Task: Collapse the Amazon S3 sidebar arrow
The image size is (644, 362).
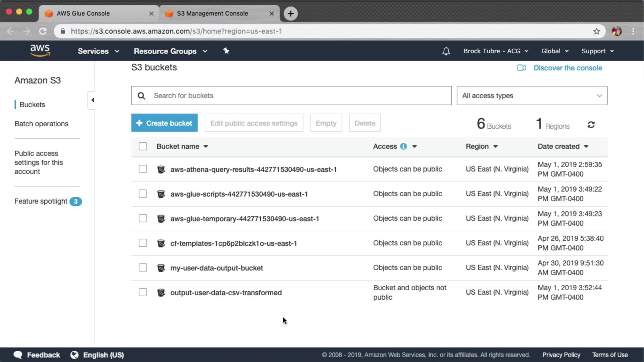Action: (92, 100)
